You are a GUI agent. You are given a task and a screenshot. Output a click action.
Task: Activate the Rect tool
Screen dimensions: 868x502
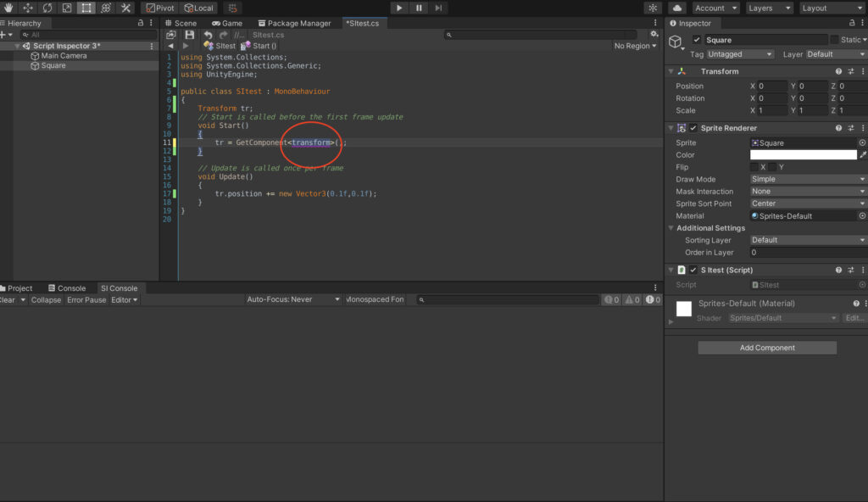coord(85,8)
